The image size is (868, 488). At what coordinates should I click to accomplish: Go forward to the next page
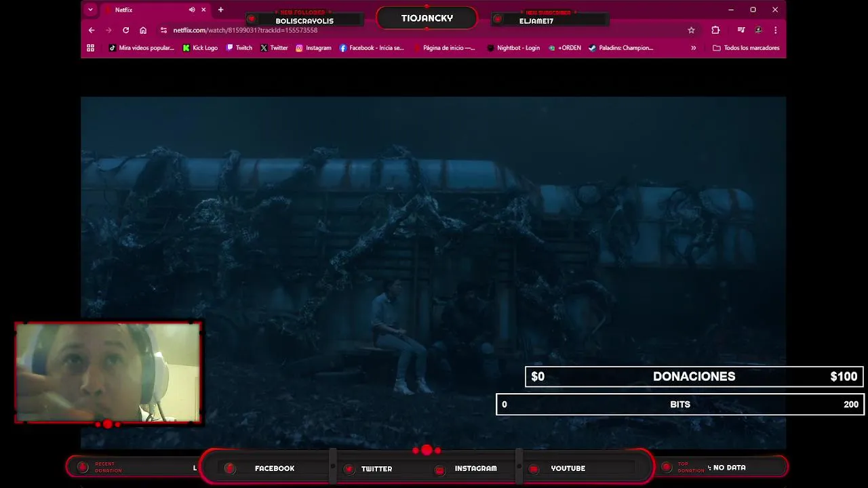tap(108, 30)
